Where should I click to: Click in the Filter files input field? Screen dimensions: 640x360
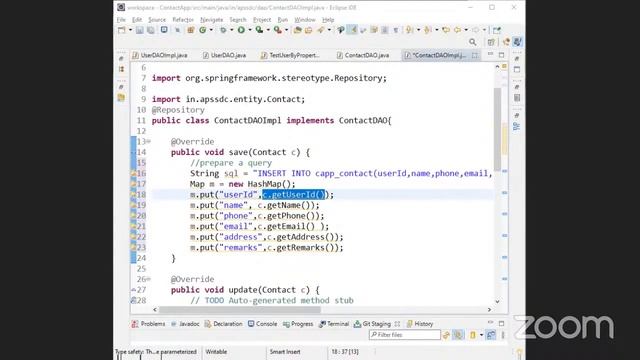click(x=404, y=335)
